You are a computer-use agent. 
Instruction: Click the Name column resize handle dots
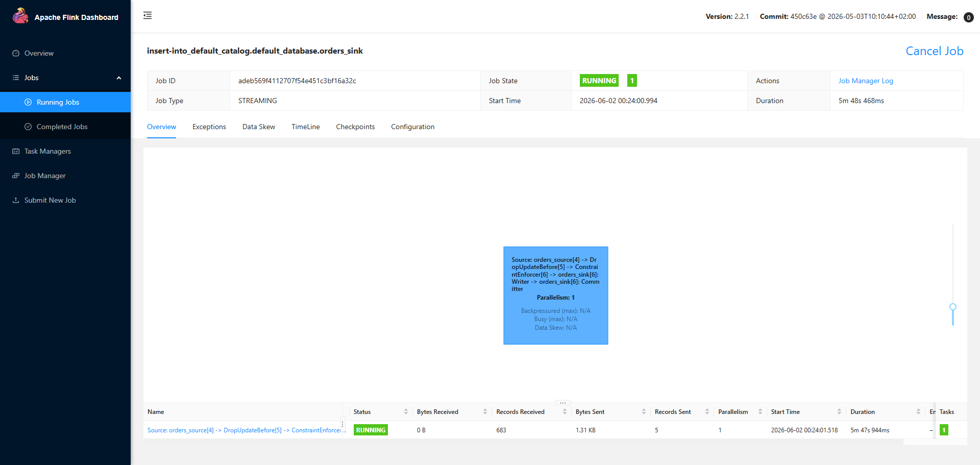pos(342,424)
